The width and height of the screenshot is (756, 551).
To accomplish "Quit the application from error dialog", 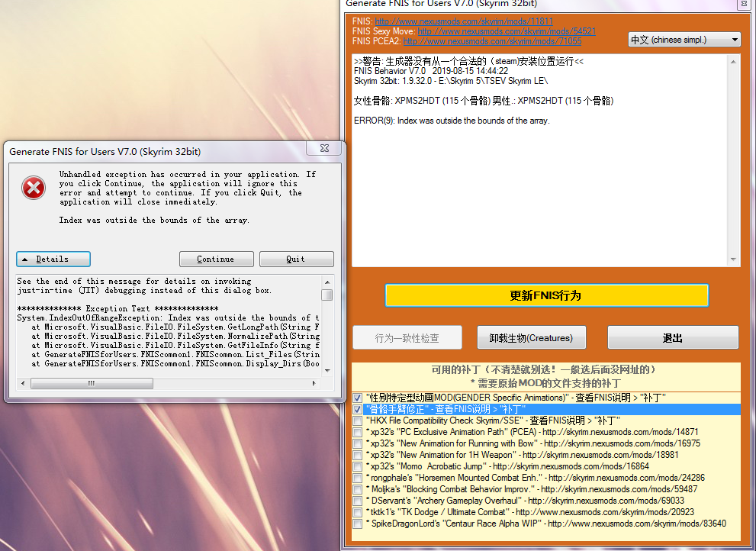I will (296, 259).
